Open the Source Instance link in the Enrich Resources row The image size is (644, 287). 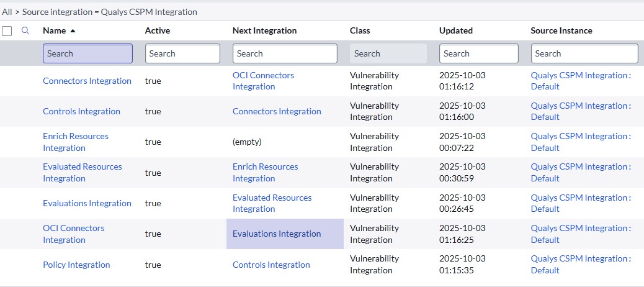581,142
